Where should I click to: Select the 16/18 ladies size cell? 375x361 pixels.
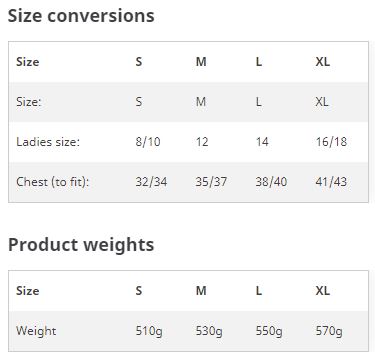(x=331, y=142)
